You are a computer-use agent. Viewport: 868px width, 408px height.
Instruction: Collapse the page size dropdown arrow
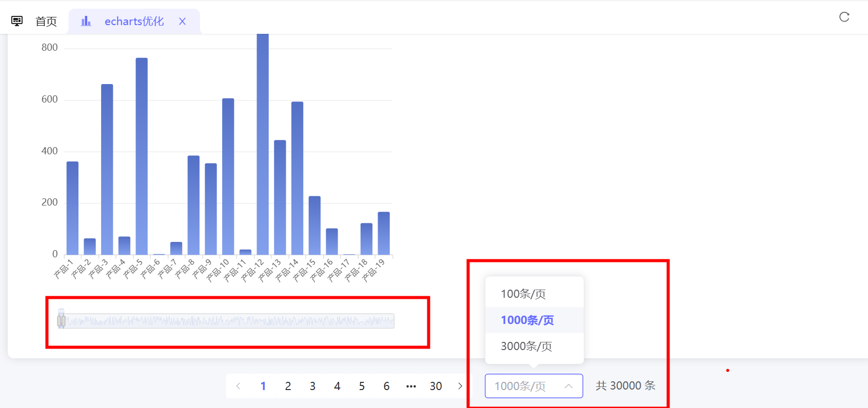coord(568,386)
